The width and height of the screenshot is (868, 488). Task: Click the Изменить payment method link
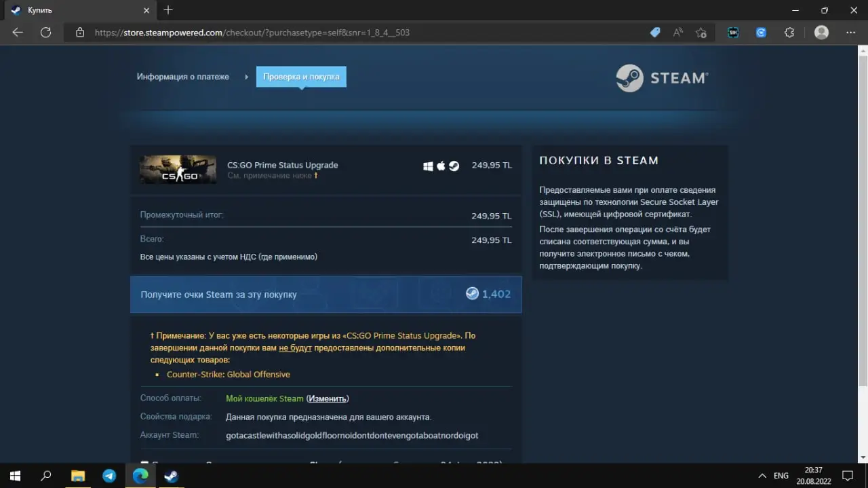point(328,398)
